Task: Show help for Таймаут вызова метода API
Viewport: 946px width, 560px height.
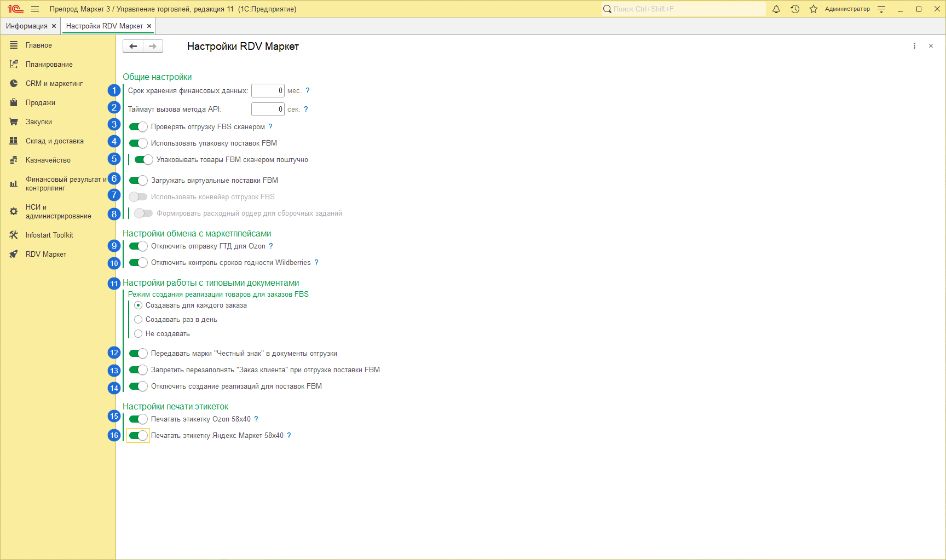Action: [x=306, y=109]
